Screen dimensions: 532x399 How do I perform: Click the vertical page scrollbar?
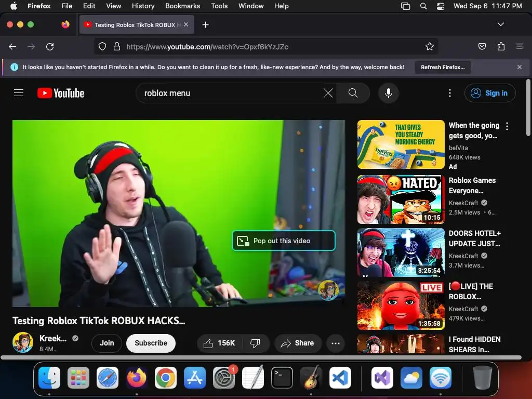click(528, 108)
